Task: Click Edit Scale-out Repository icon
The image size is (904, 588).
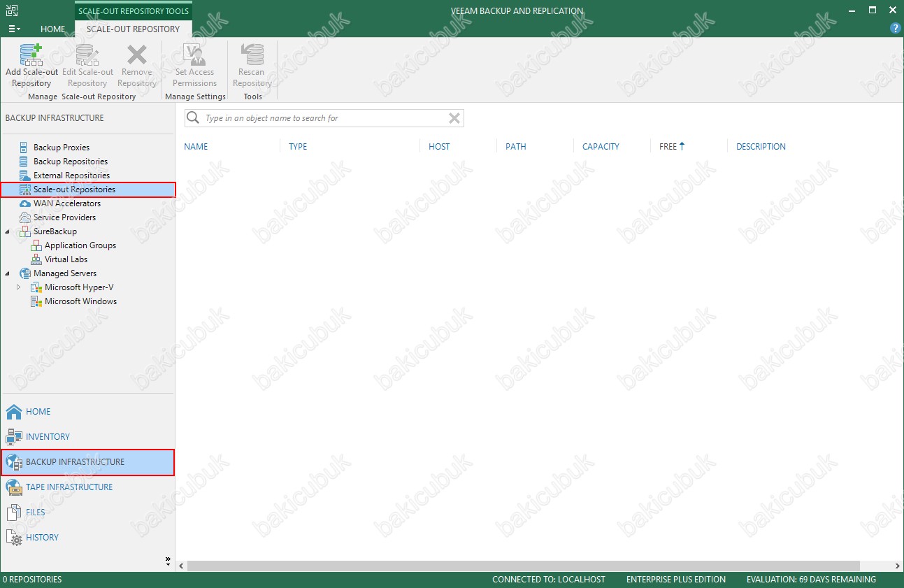Action: point(87,55)
